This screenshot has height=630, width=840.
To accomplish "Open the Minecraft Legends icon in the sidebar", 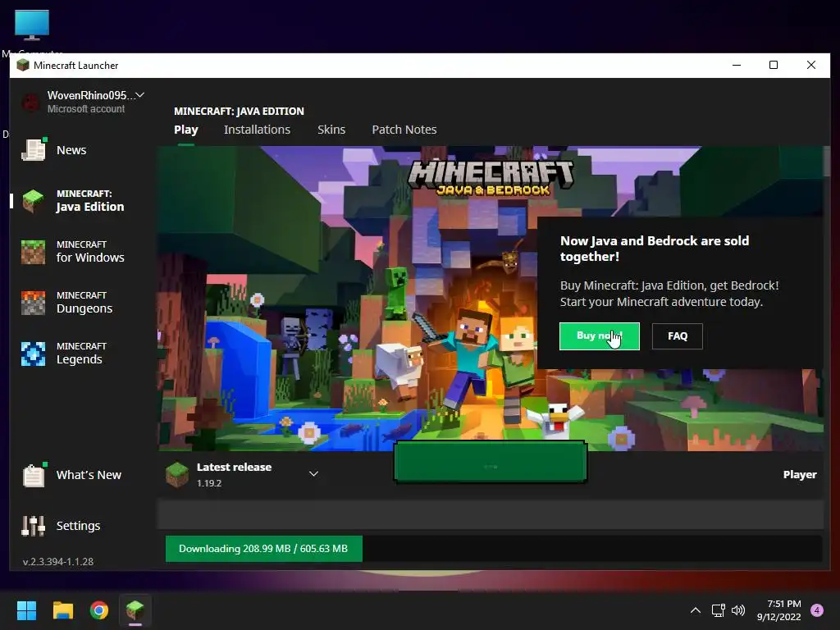I will [33, 354].
